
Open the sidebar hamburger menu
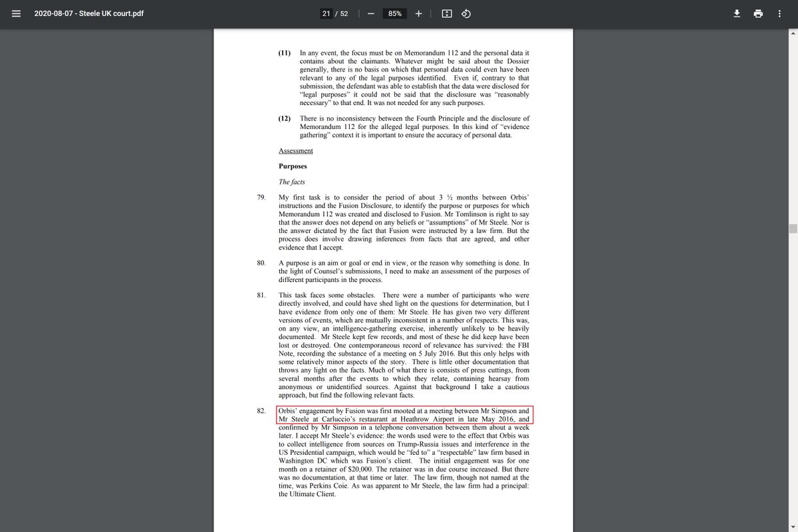pos(16,13)
